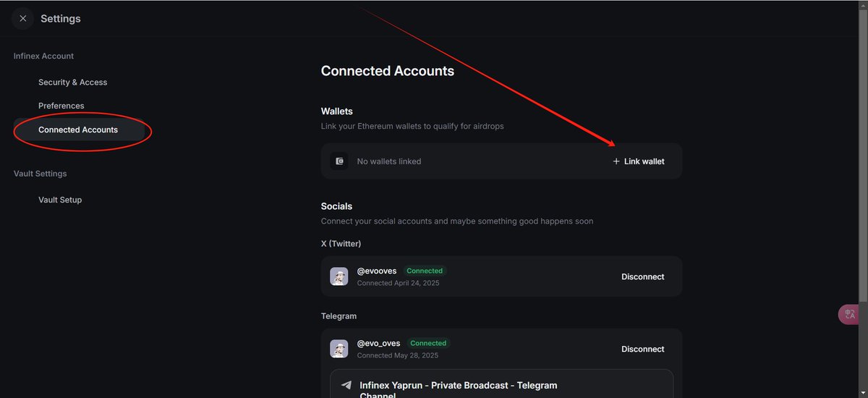Open Security & Access settings
This screenshot has width=868, height=398.
[x=72, y=82]
